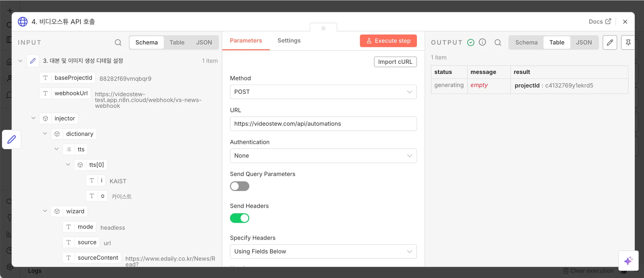The height and width of the screenshot is (278, 644).
Task: Click the pencil icon beside node 3 name
Action: (33, 61)
